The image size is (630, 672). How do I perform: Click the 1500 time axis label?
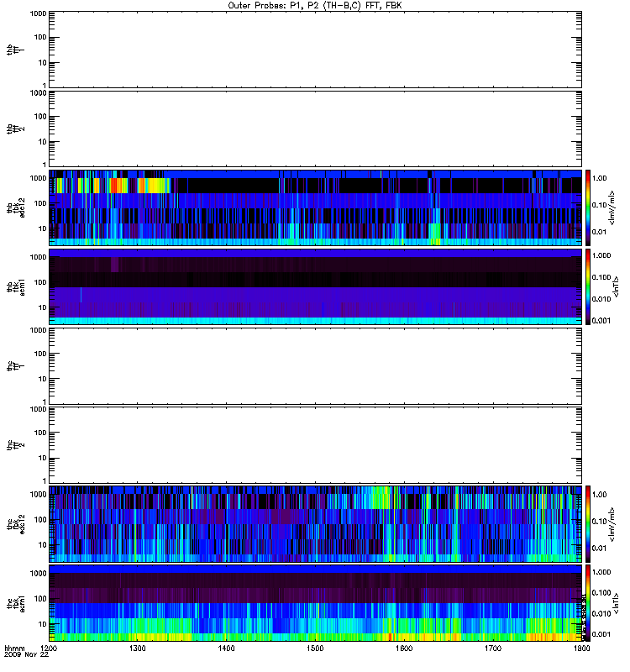point(315,648)
